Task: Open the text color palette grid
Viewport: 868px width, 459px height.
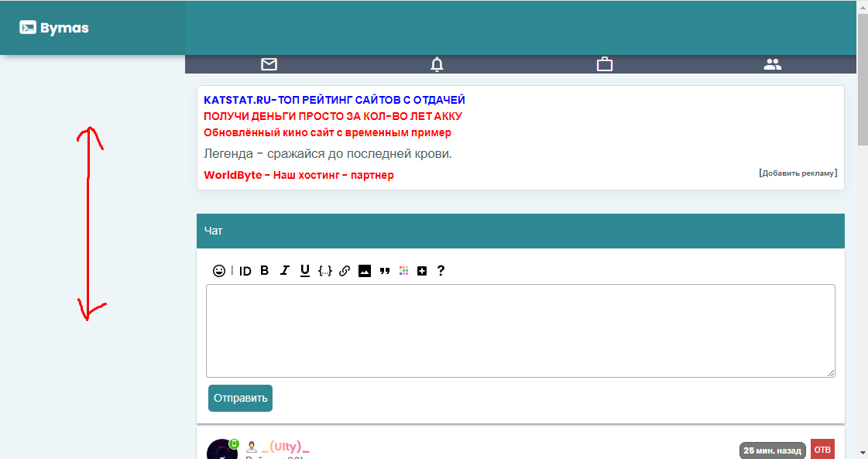Action: [x=403, y=271]
